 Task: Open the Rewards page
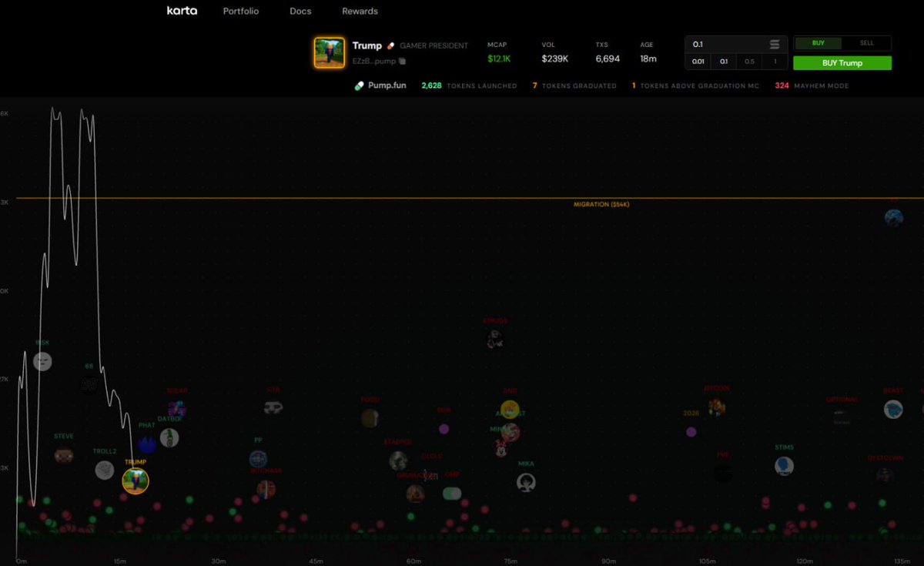[x=360, y=12]
